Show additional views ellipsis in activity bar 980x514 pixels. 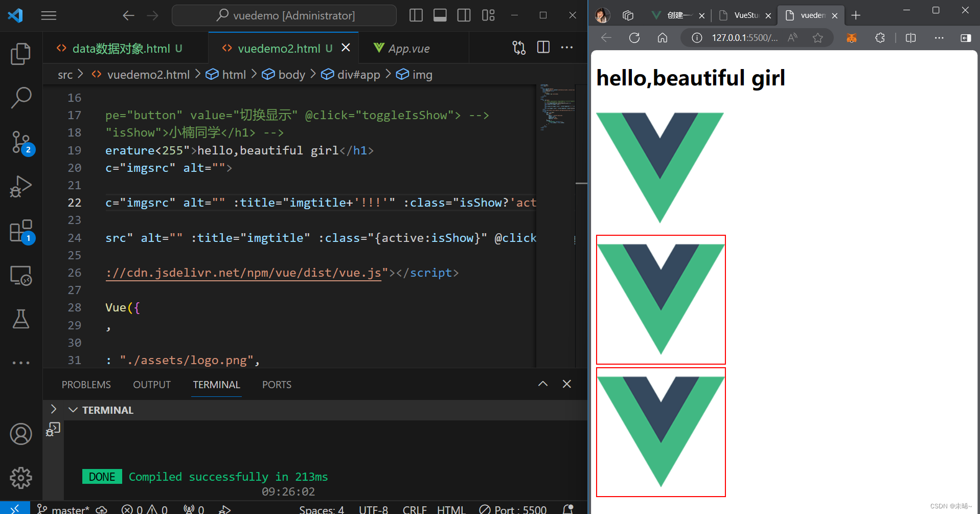(x=21, y=363)
